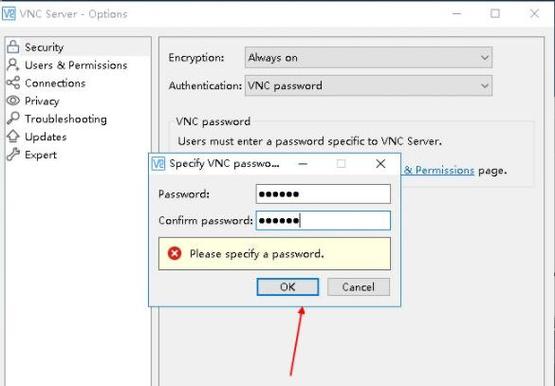Screen dimensions: 555x386
Task: Select Troubleshooting in the sidebar
Action: tap(66, 119)
